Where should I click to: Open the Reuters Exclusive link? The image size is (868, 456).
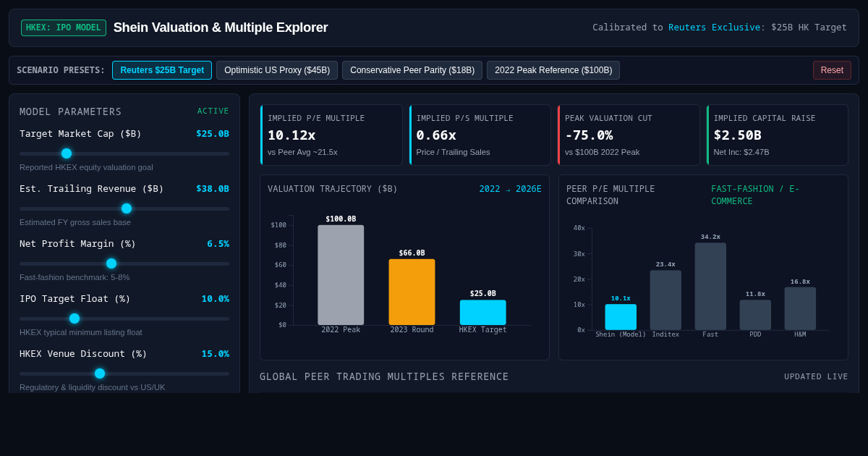pyautogui.click(x=714, y=28)
